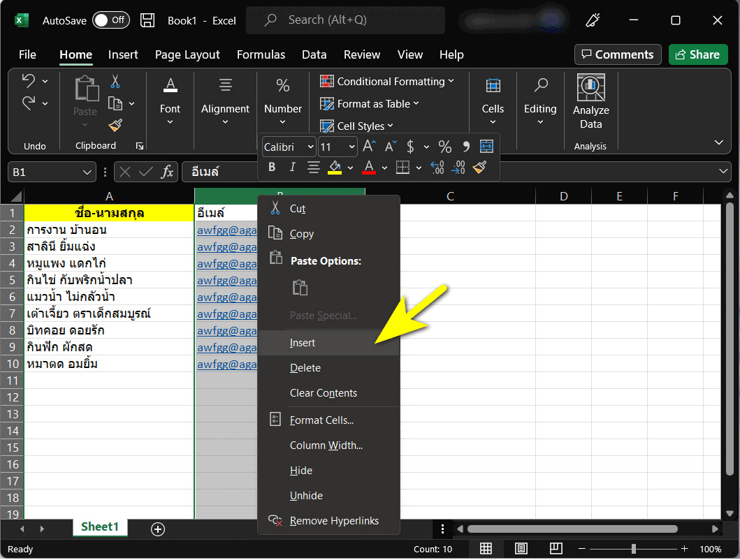The image size is (740, 560).
Task: Click the Italic button in mini toolbar
Action: 292,168
